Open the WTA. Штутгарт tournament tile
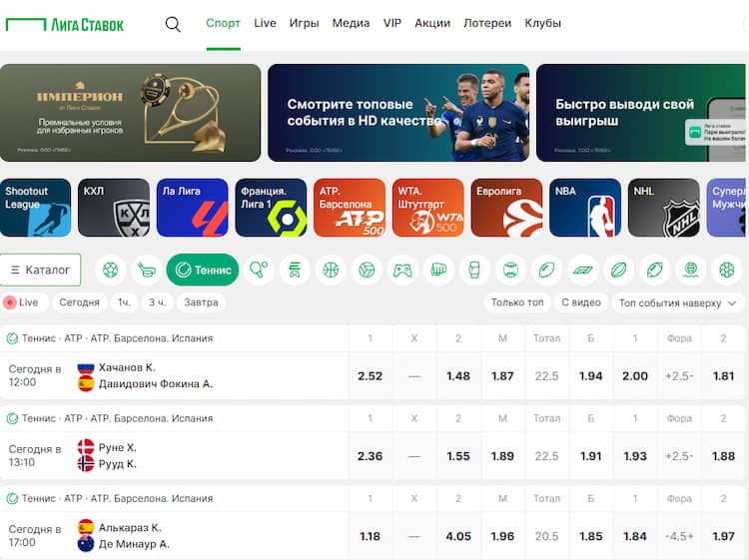This screenshot has width=749, height=560. pos(428,208)
